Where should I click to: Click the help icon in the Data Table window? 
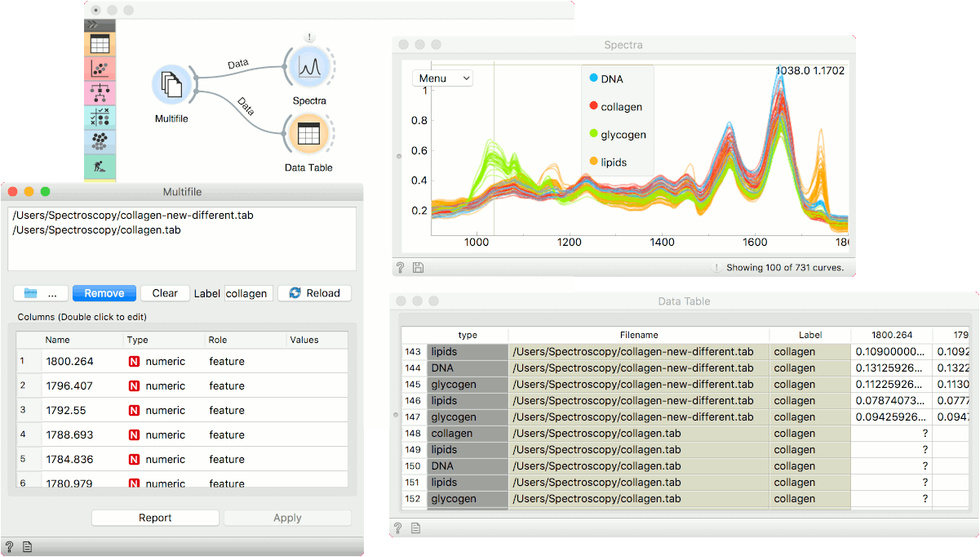397,528
